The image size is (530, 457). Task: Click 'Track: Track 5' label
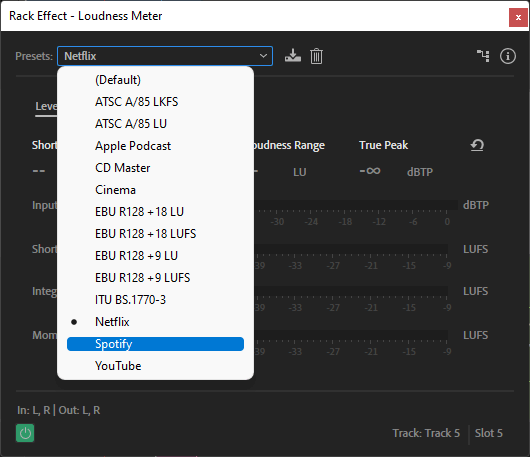click(x=426, y=433)
